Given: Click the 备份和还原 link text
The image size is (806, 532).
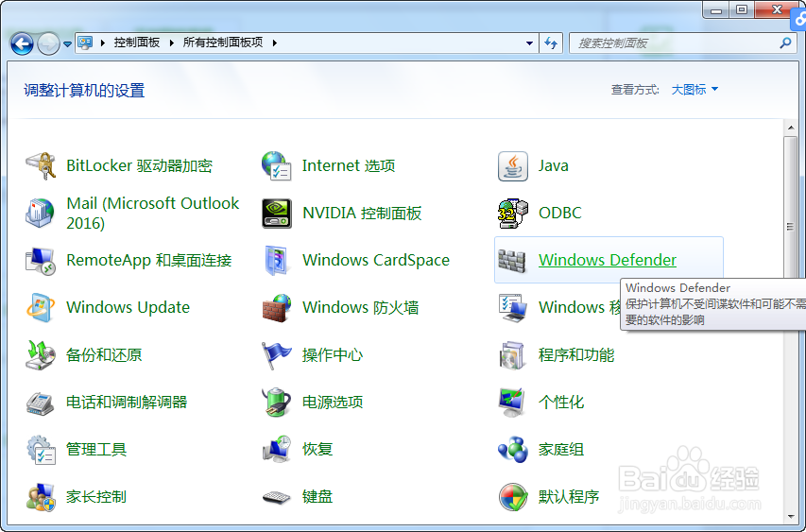Looking at the screenshot, I should coord(104,354).
